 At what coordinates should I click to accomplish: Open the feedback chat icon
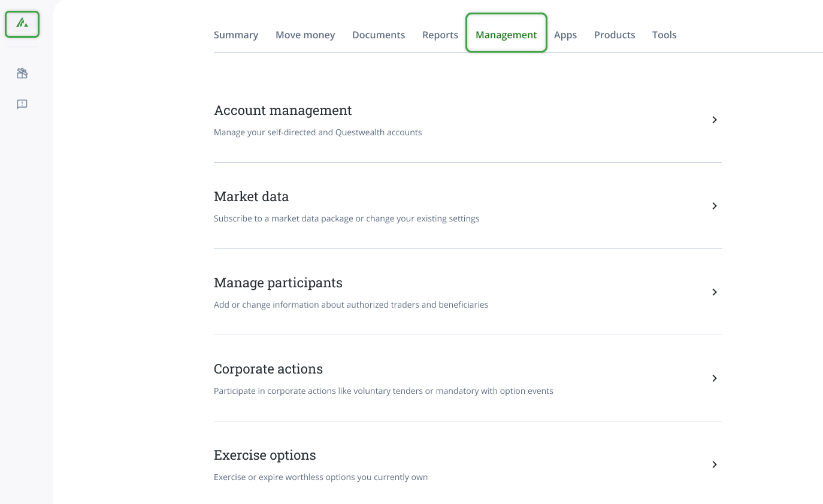[22, 104]
